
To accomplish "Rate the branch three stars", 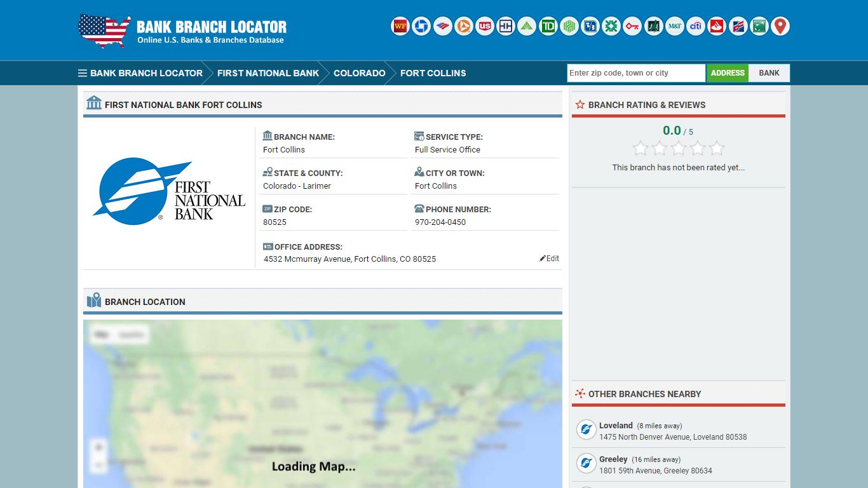I will coord(679,149).
